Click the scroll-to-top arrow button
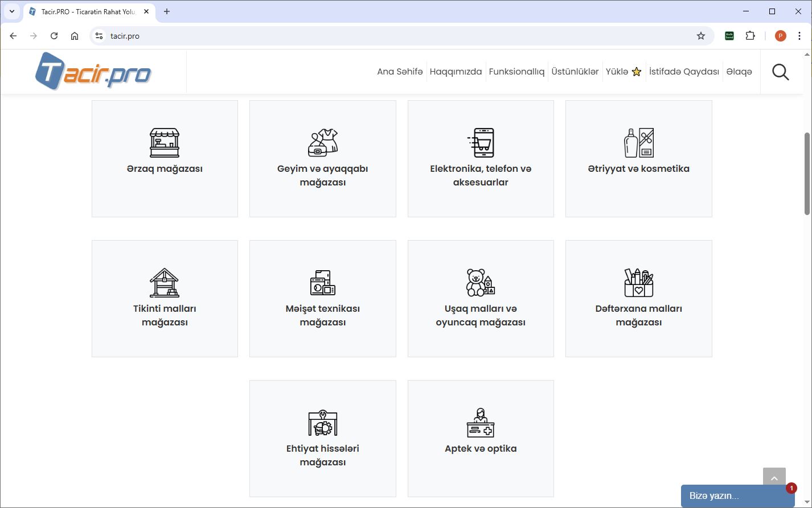 click(774, 478)
